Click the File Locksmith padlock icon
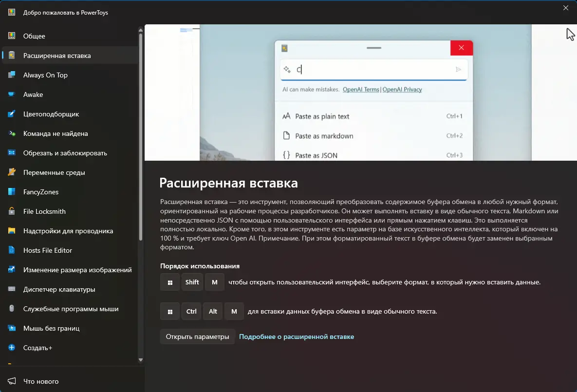This screenshot has width=577, height=392. pyautogui.click(x=12, y=211)
